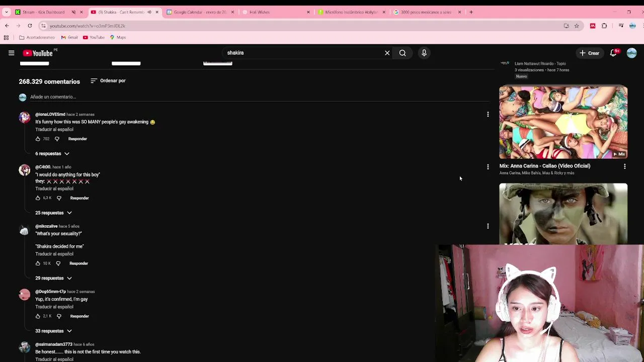Open the browser apps grid shortcut
Image resolution: width=644 pixels, height=362 pixels.
pos(6,37)
